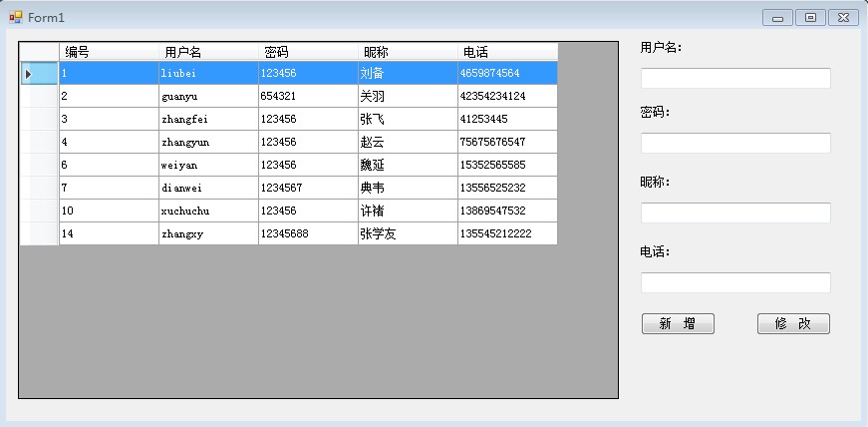This screenshot has width=868, height=427.
Task: Select phone cell '135545212222'
Action: 507,234
